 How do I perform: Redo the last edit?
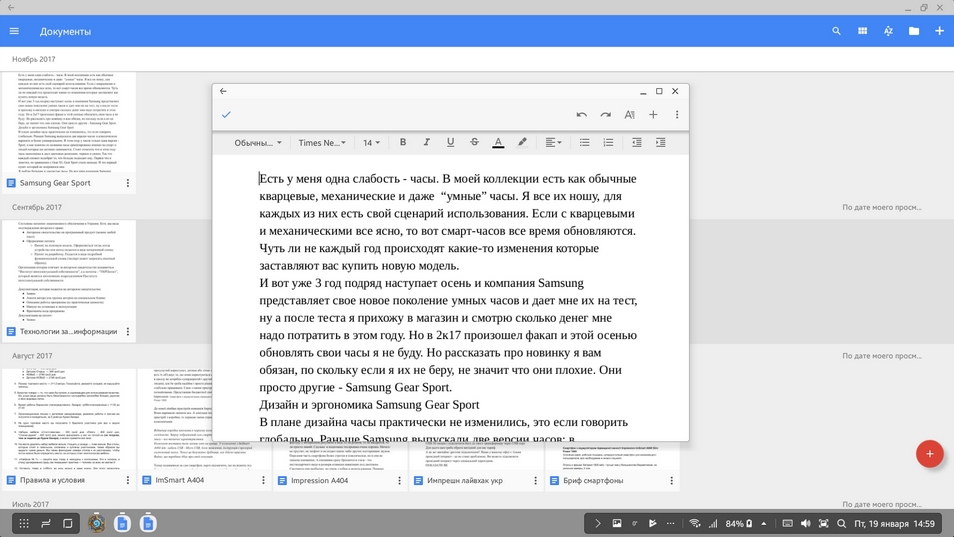[x=605, y=114]
